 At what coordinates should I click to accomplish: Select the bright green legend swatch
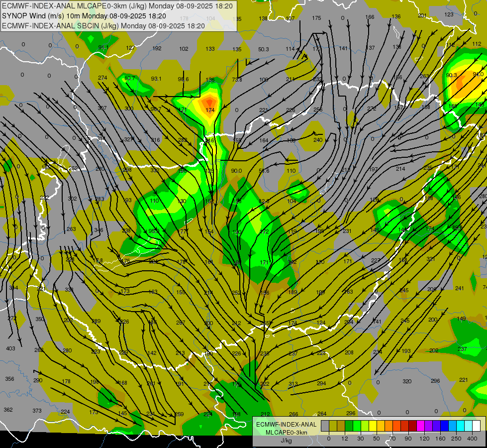[357, 426]
